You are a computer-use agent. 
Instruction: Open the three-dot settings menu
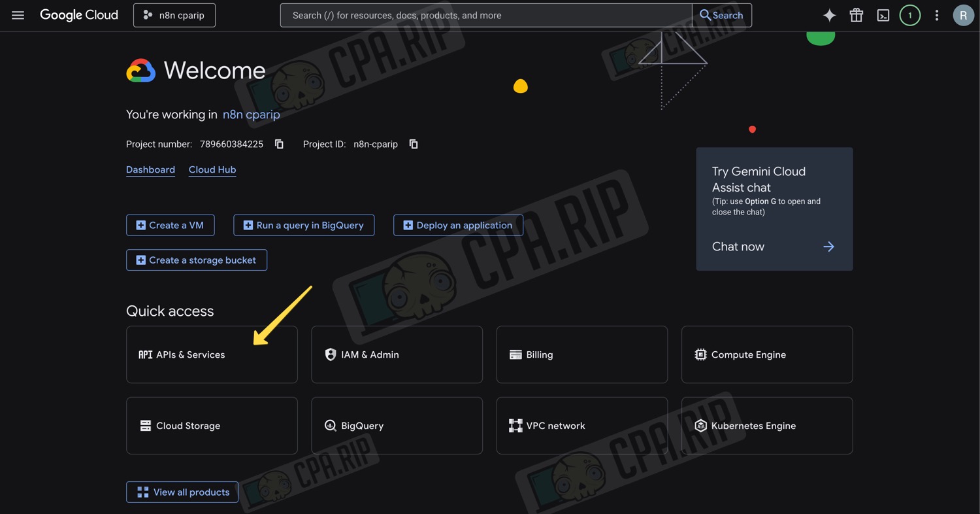pyautogui.click(x=936, y=15)
